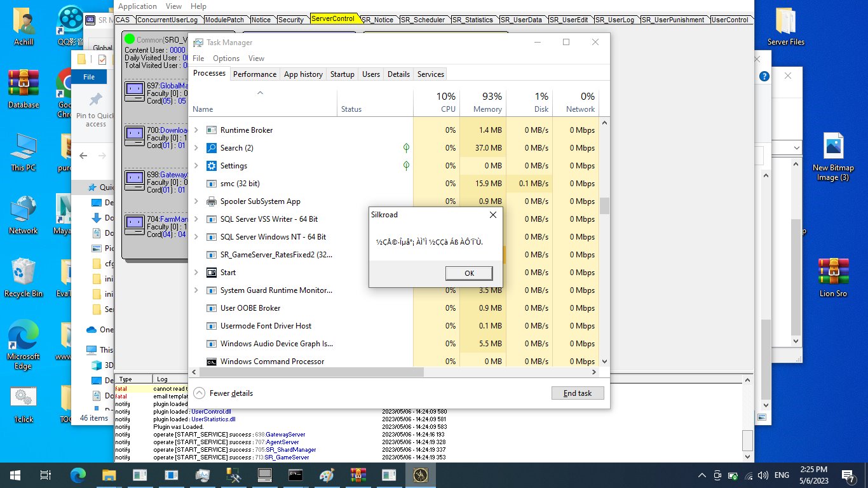This screenshot has width=868, height=488.
Task: Click the green Common status indicator
Action: click(x=130, y=39)
